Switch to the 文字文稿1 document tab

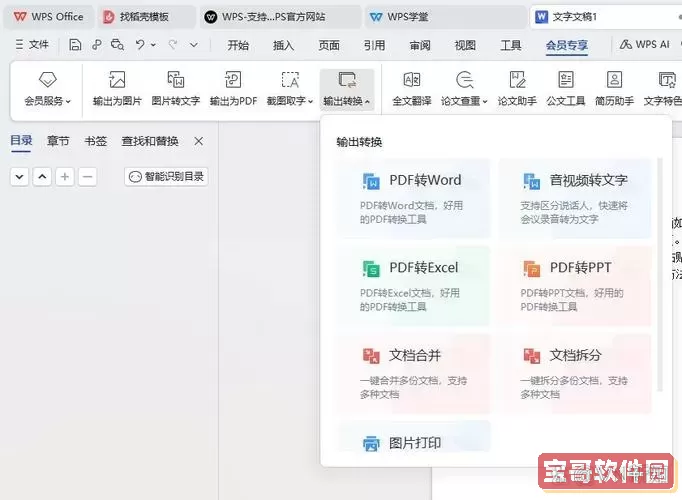pyautogui.click(x=605, y=17)
